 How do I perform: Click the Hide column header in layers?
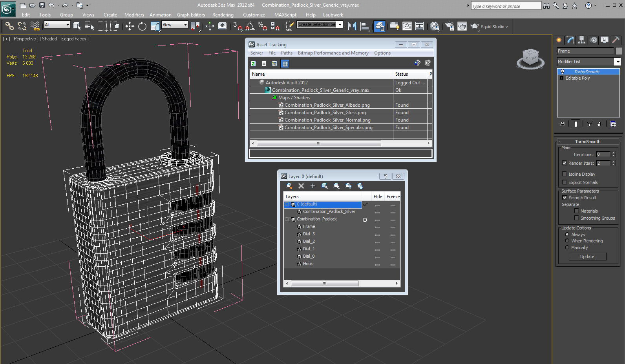[x=378, y=197]
